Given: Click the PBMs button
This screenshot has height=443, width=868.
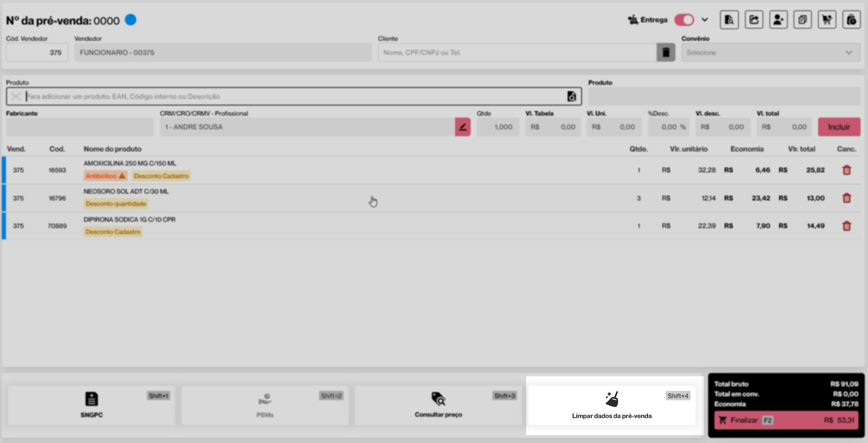Looking at the screenshot, I should pos(265,405).
